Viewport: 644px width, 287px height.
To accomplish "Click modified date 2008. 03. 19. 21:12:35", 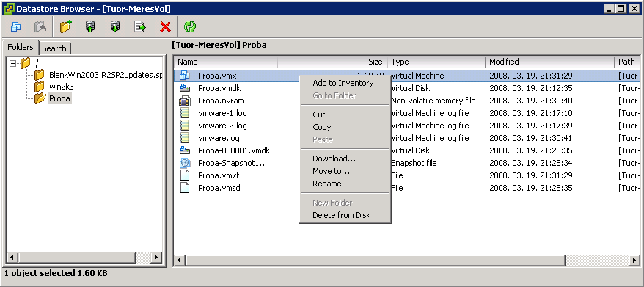I will pyautogui.click(x=530, y=88).
